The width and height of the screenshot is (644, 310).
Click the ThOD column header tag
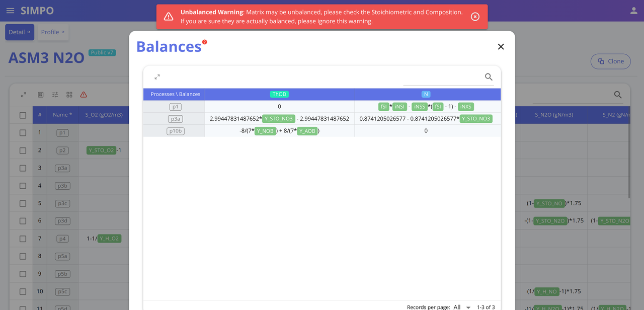click(x=279, y=94)
